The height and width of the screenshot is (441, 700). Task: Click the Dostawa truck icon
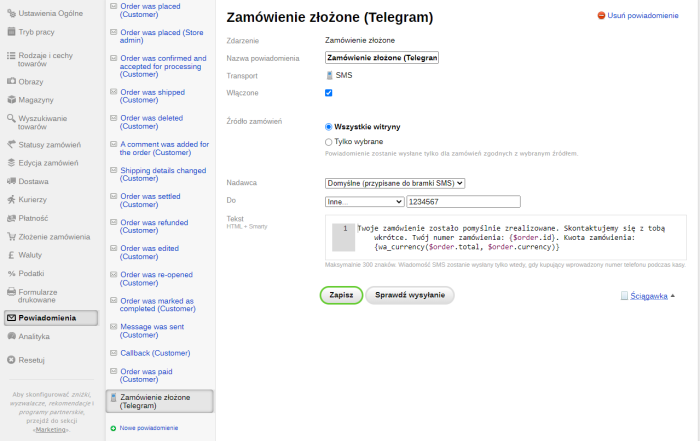pos(11,181)
